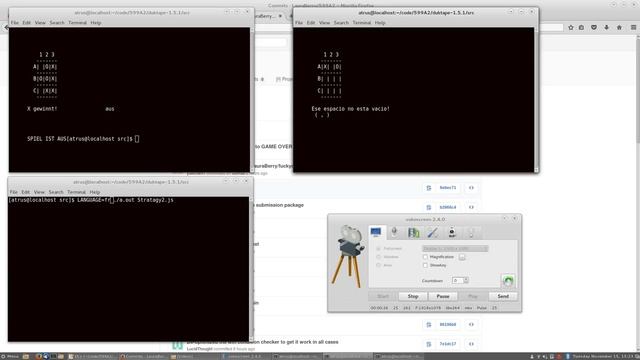Screen dimensions: 640x360
Task: Open commit link b2966c4
Action: tap(448, 207)
